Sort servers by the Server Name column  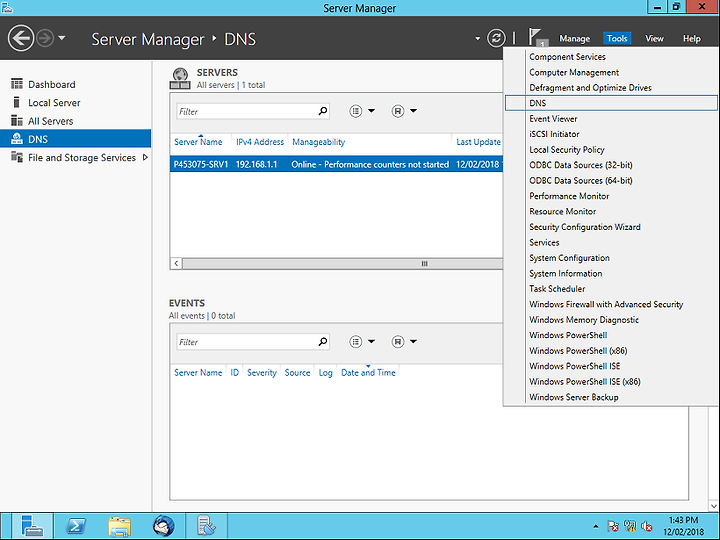coord(198,142)
